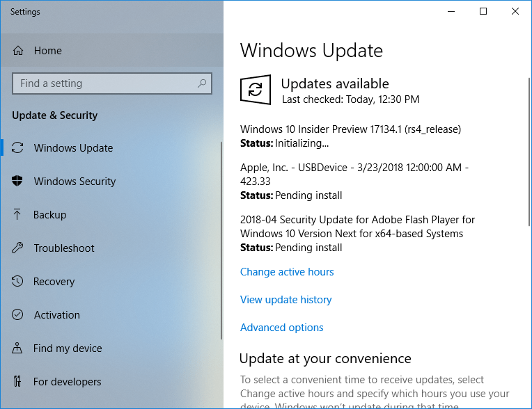Click the Backup upload arrow icon
The image size is (532, 409).
click(17, 214)
